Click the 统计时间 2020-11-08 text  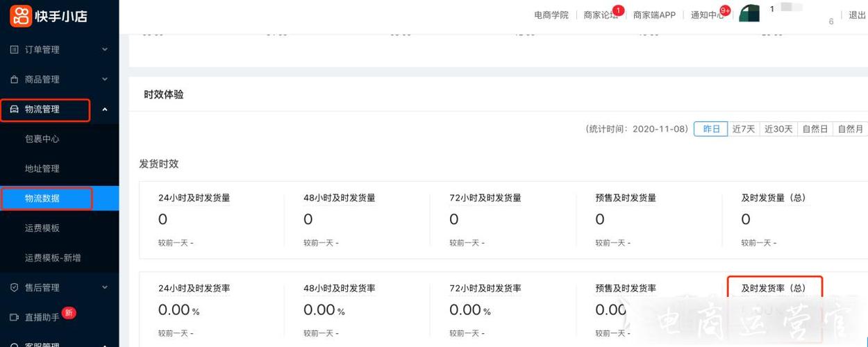(637, 129)
